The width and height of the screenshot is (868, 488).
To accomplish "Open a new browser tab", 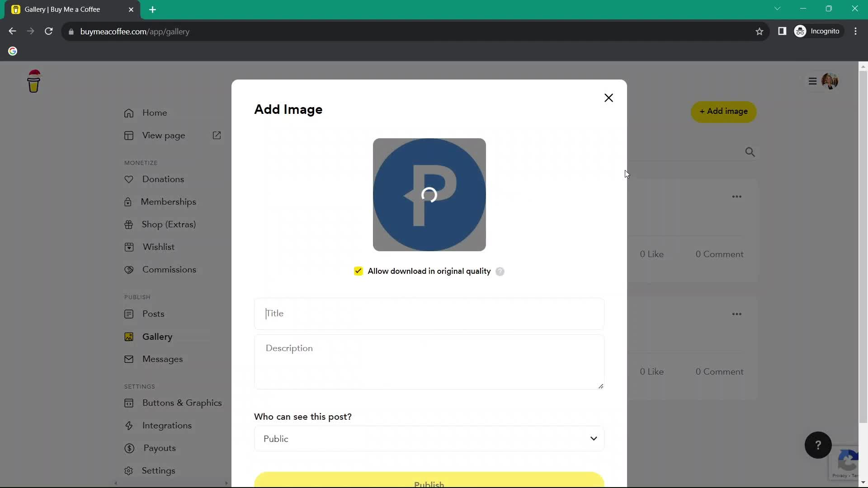I will [x=153, y=9].
